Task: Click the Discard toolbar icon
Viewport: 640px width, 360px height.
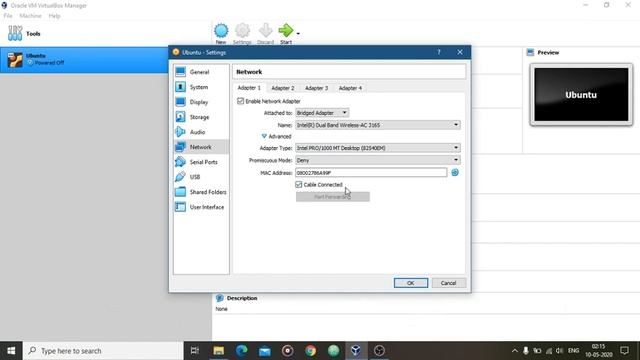Action: click(266, 31)
